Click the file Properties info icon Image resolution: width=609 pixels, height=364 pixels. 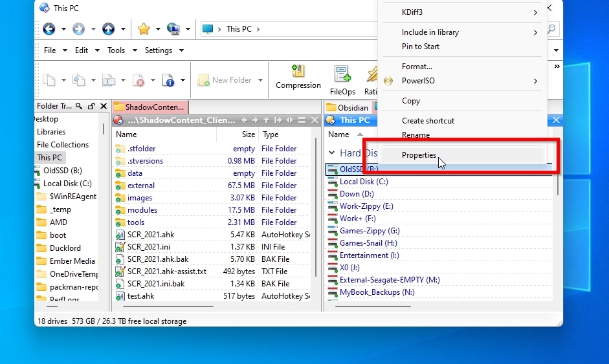[168, 80]
